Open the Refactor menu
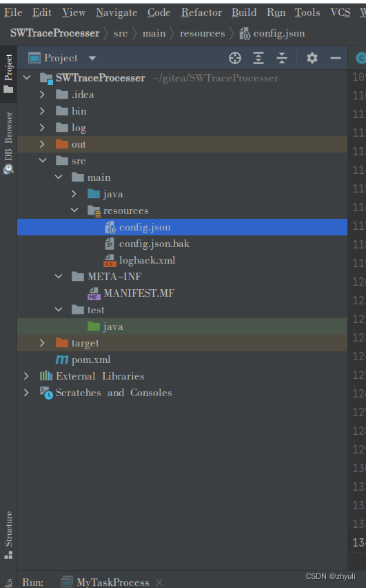Viewport: 366px width, 588px height. click(201, 12)
